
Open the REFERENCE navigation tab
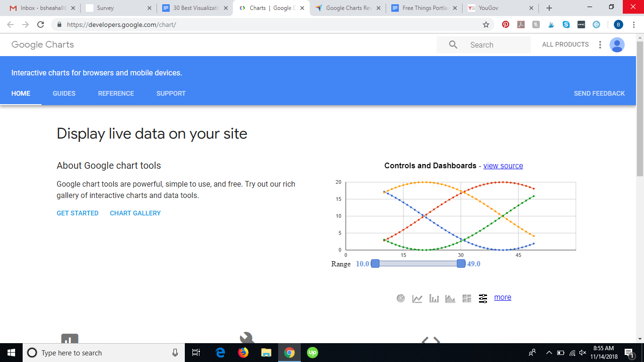[116, 93]
